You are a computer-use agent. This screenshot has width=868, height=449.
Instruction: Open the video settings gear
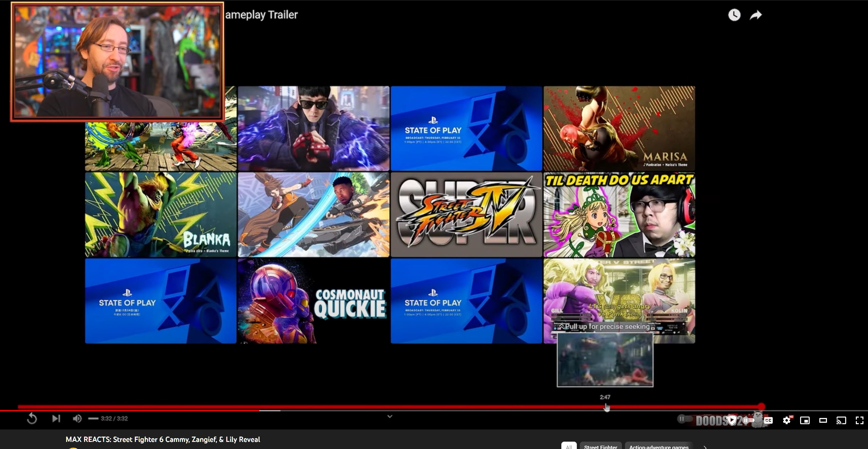[786, 420]
